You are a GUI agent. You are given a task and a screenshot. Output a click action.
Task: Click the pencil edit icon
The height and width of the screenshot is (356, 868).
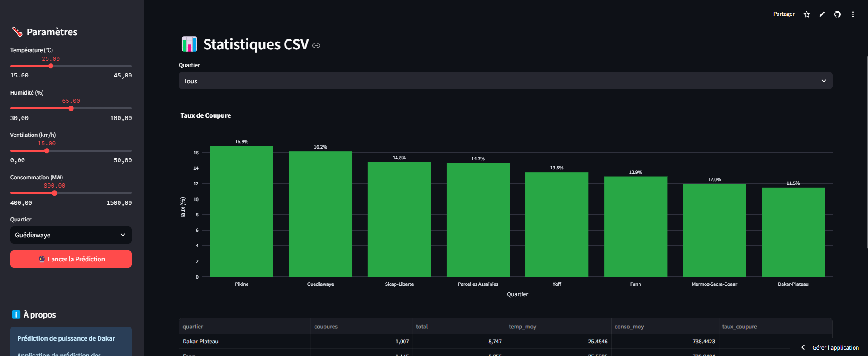pyautogui.click(x=822, y=14)
